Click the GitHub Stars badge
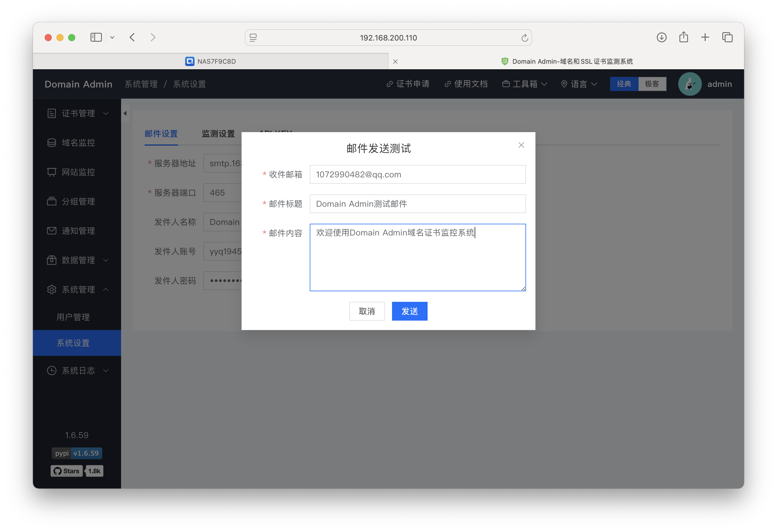Screen dimensions: 777x532 coord(66,471)
